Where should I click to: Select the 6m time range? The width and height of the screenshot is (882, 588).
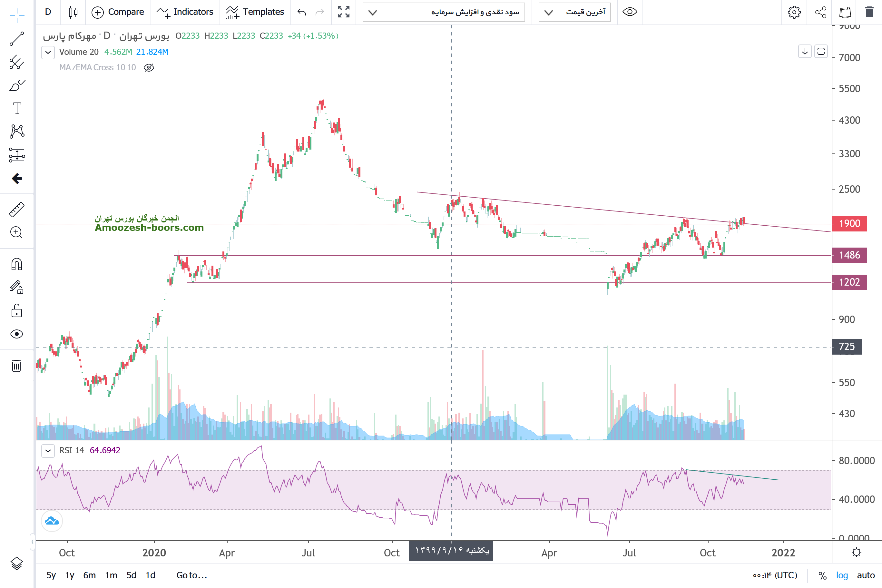(x=89, y=575)
